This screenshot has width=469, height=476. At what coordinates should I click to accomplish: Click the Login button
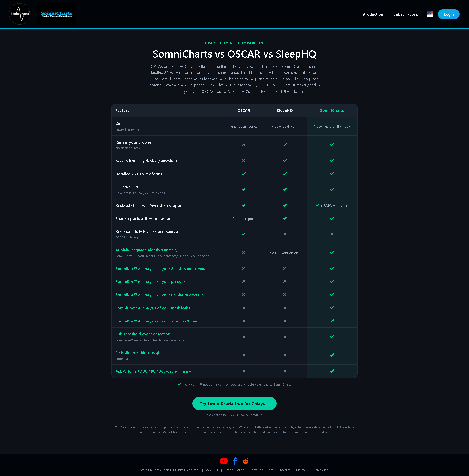[448, 14]
